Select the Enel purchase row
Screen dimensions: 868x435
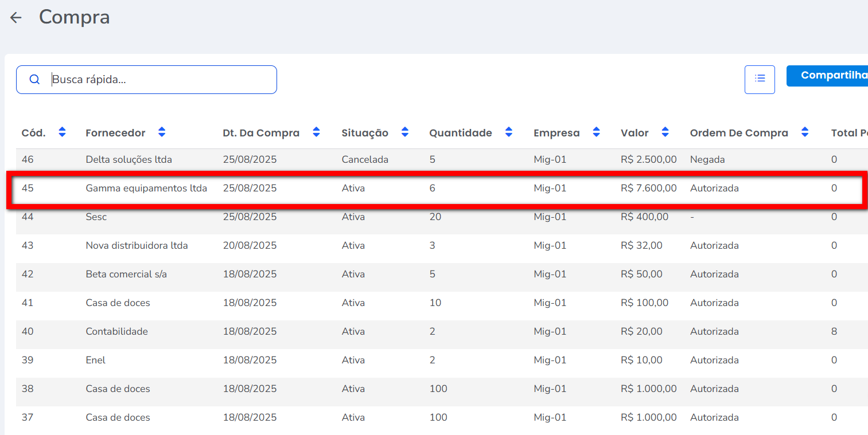(x=96, y=360)
